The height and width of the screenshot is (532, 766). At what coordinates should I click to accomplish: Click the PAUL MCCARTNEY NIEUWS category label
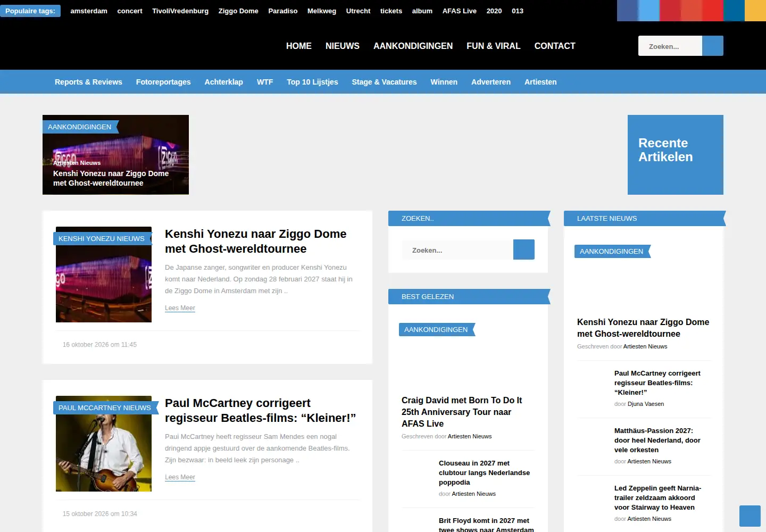105,408
